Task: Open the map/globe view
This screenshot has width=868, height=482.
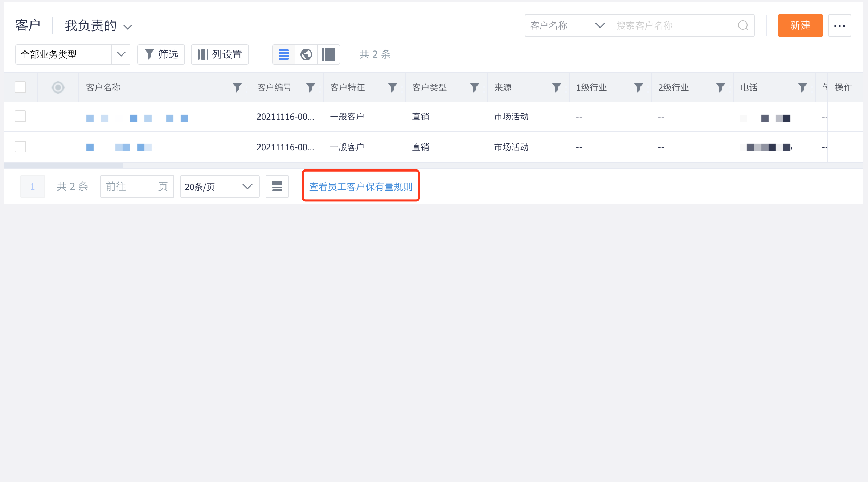Action: (x=306, y=54)
